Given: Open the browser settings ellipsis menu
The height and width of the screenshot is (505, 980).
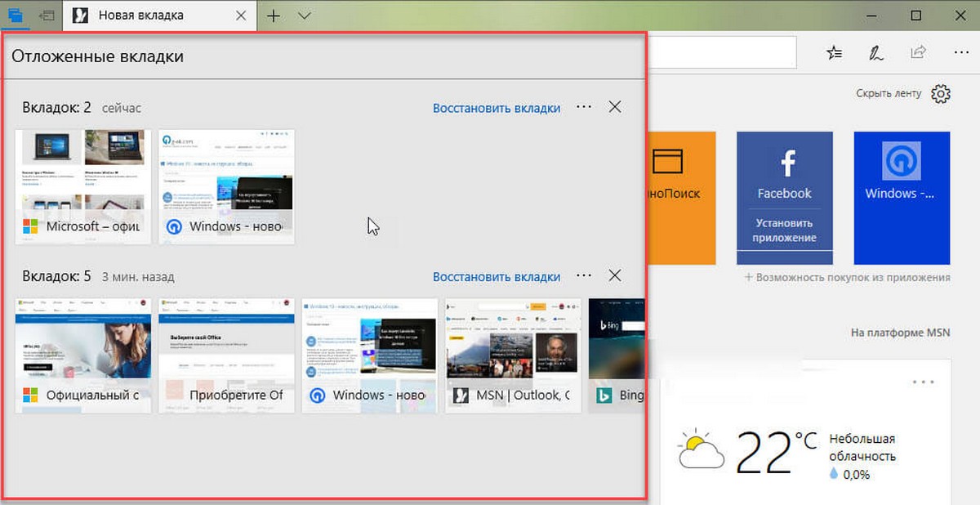Looking at the screenshot, I should click(x=961, y=52).
